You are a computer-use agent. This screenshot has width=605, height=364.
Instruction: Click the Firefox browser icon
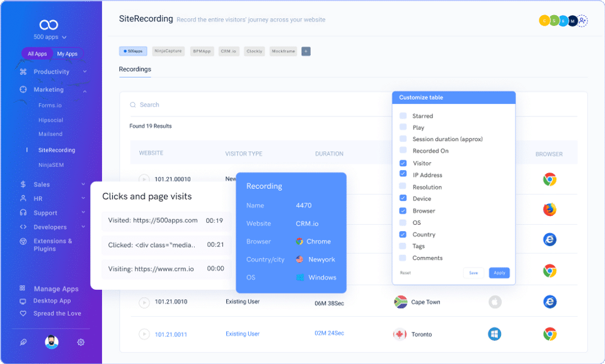coord(550,209)
